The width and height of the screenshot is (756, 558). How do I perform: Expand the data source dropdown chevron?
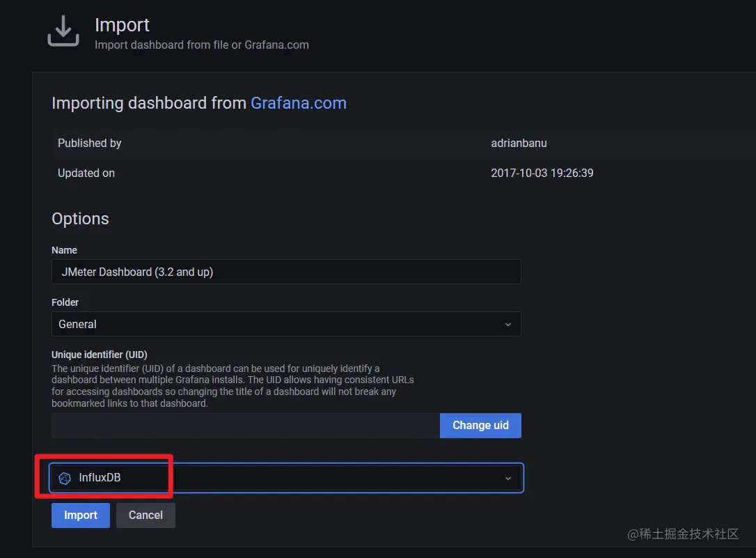[x=507, y=479]
